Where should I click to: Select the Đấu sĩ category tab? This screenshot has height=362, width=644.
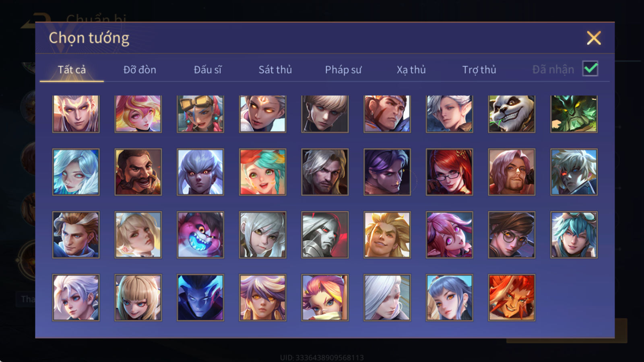(x=208, y=70)
